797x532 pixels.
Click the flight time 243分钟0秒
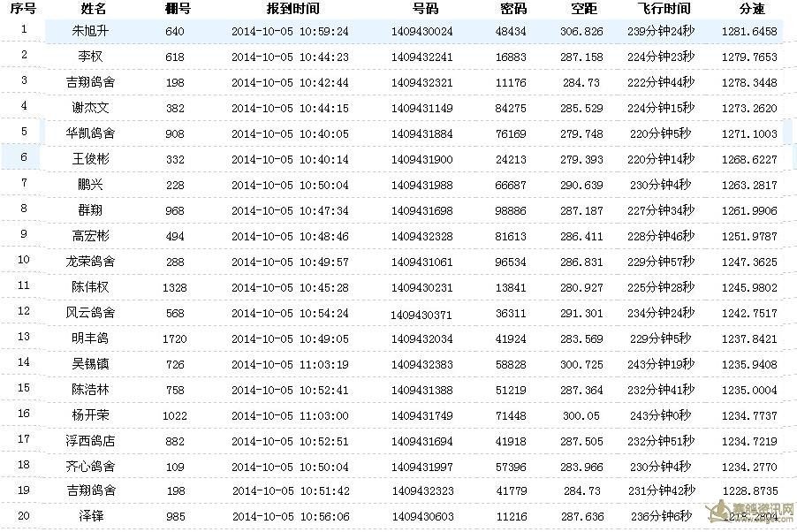pos(661,415)
